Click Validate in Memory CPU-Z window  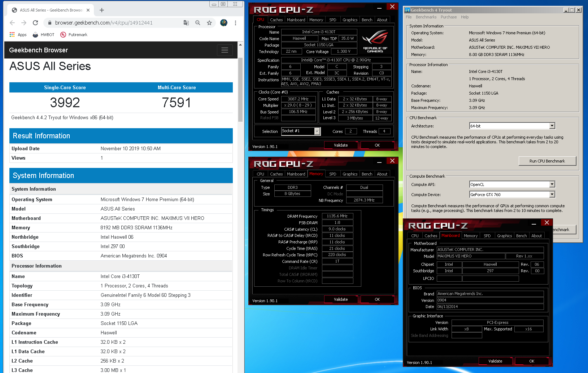(x=341, y=299)
